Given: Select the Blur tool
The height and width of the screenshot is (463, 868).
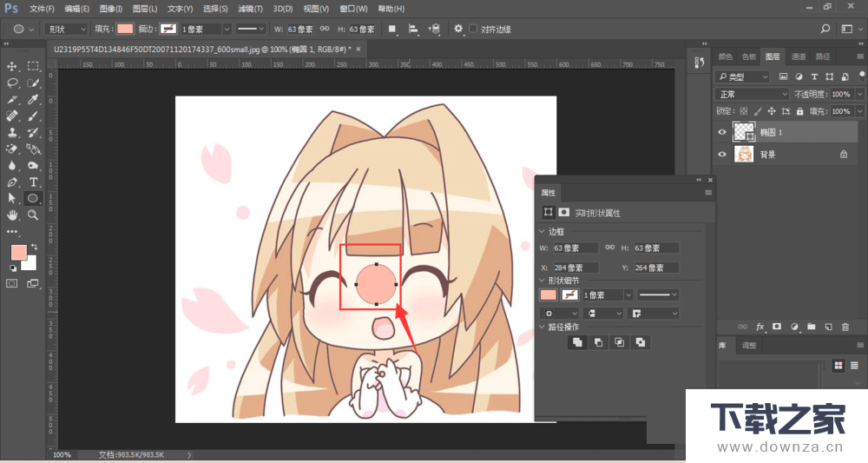Looking at the screenshot, I should click(11, 166).
